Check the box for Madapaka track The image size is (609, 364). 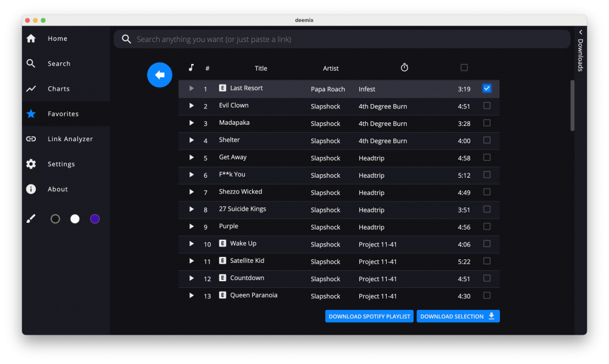pyautogui.click(x=487, y=123)
